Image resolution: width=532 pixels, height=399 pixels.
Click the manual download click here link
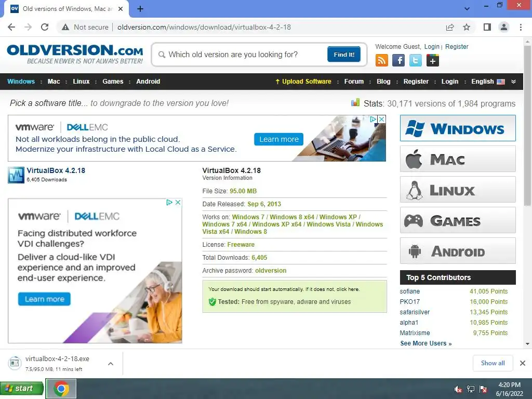[348, 289]
